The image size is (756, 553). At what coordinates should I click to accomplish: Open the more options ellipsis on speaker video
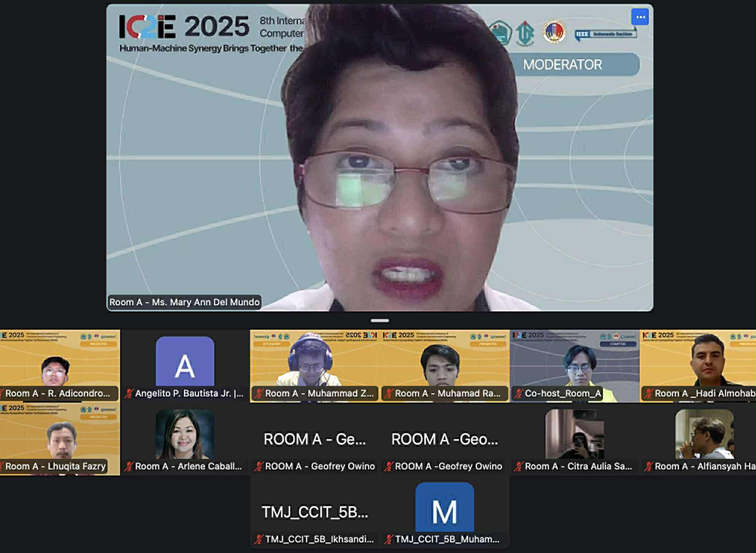point(640,17)
